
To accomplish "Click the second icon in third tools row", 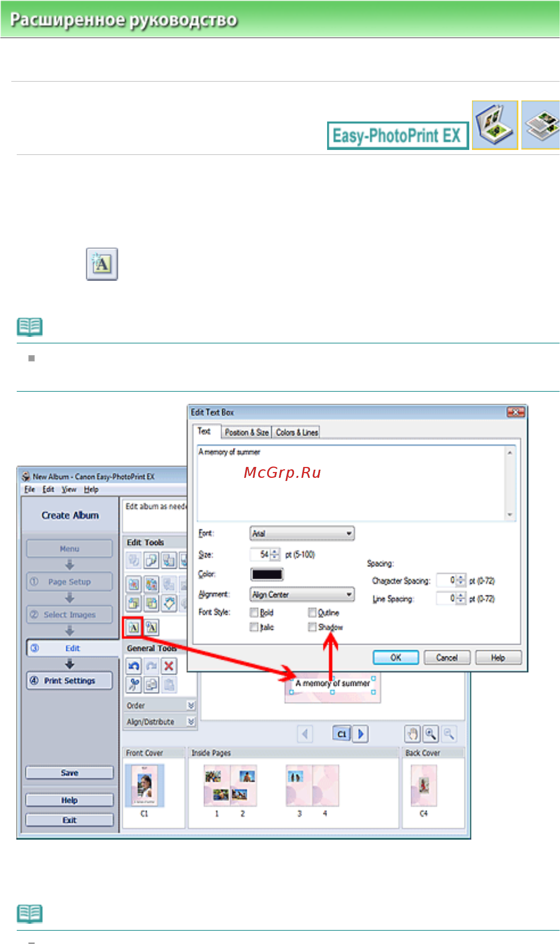I will point(151,603).
